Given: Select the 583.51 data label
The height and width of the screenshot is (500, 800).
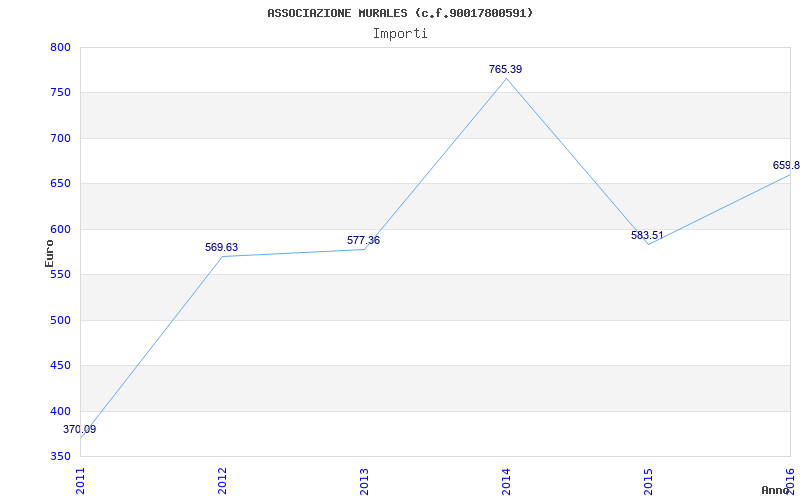Looking at the screenshot, I should (x=647, y=236).
